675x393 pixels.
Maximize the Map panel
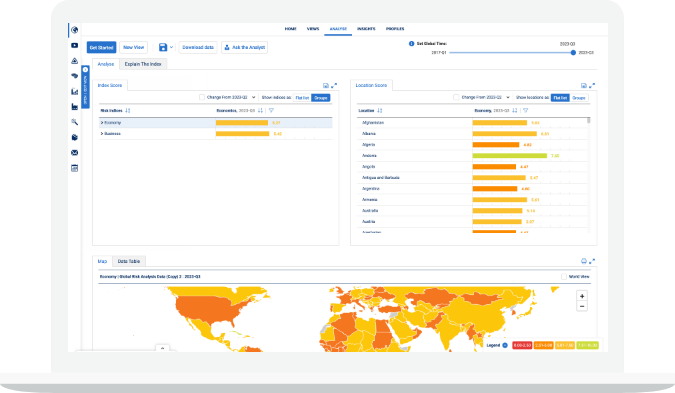[592, 261]
